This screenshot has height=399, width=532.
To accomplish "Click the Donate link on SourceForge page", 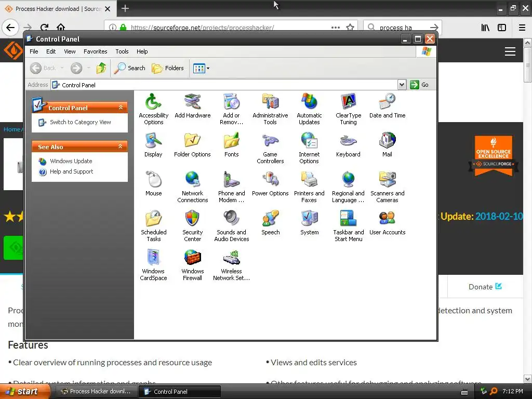I will [485, 287].
